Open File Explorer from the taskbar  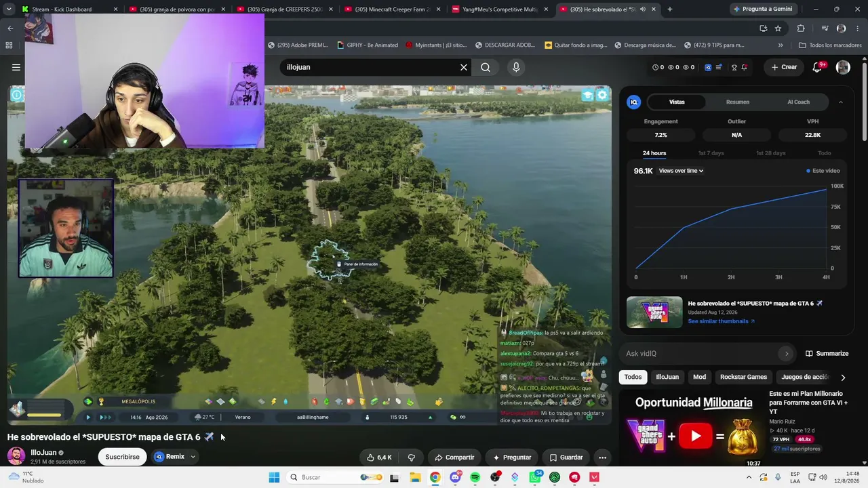[415, 477]
